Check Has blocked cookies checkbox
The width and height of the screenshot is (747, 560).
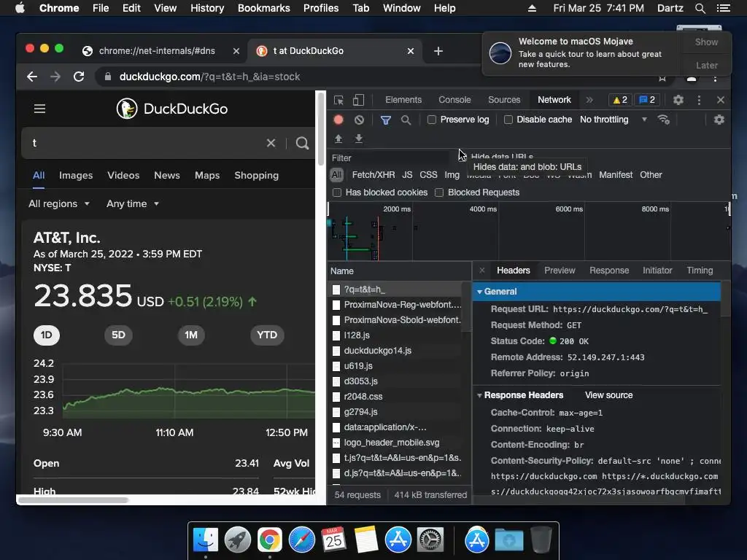(x=337, y=192)
